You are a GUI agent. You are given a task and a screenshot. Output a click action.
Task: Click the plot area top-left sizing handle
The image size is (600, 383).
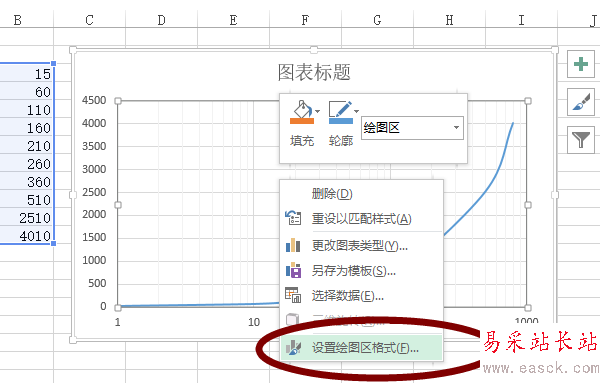118,101
